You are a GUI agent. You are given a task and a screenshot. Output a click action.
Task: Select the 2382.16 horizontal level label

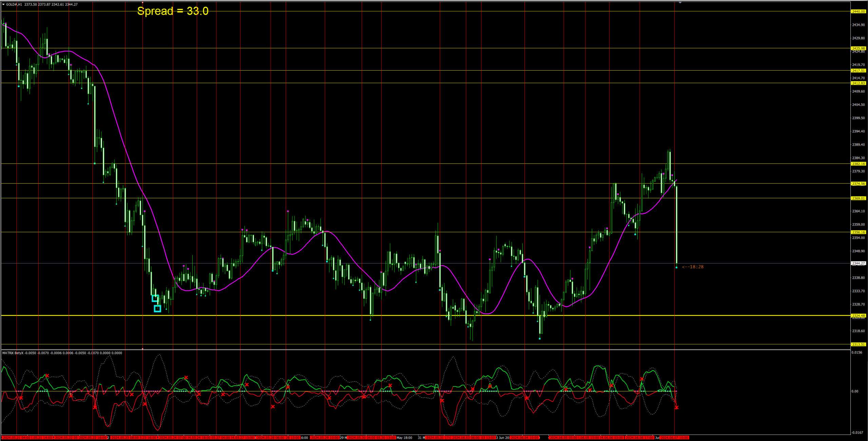coord(858,164)
